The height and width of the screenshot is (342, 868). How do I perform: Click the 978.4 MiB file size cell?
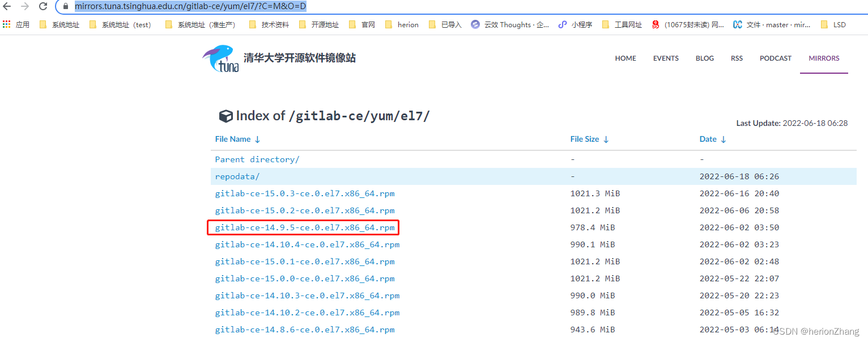[x=593, y=227]
